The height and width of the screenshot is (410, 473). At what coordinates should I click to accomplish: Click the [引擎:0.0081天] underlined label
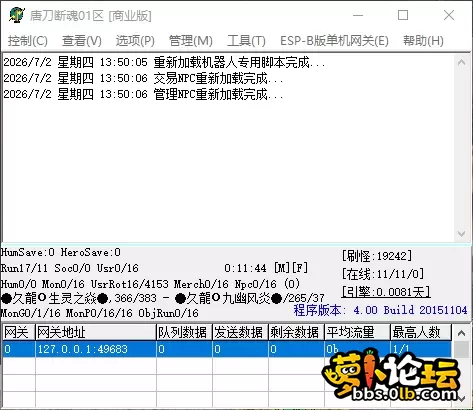pos(386,292)
